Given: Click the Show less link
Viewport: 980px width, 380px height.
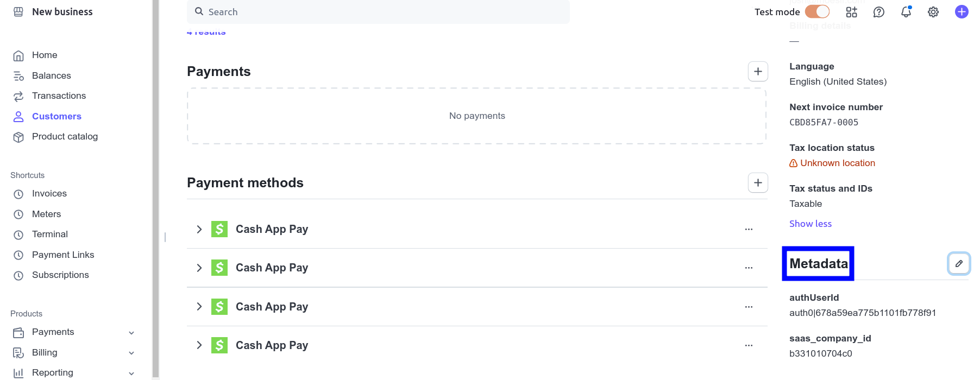Looking at the screenshot, I should (x=810, y=224).
